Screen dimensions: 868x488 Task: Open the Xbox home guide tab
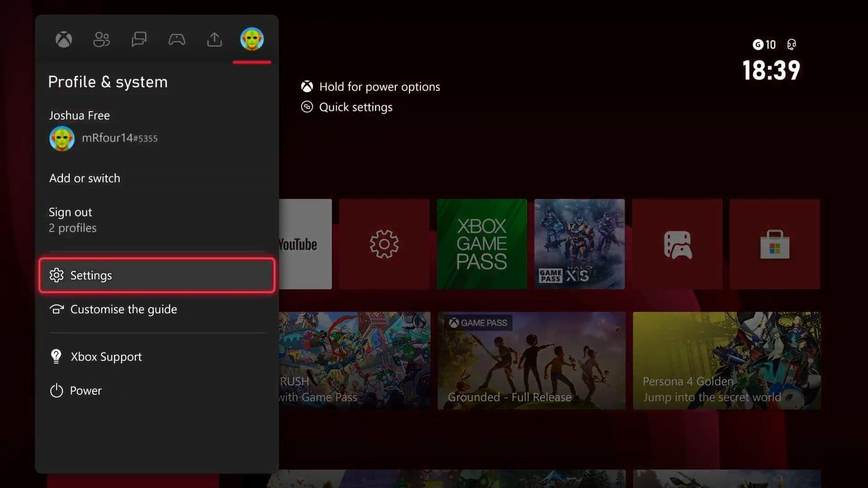[x=63, y=39]
